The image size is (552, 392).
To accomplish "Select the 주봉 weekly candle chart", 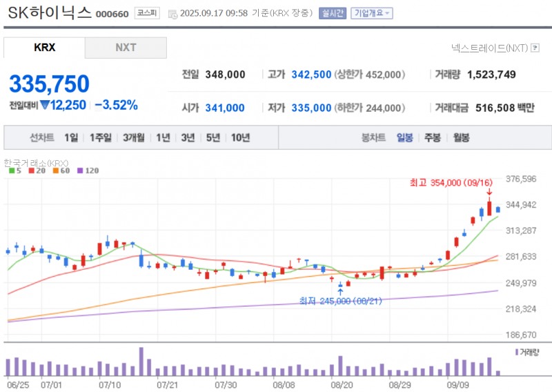I will click(433, 137).
